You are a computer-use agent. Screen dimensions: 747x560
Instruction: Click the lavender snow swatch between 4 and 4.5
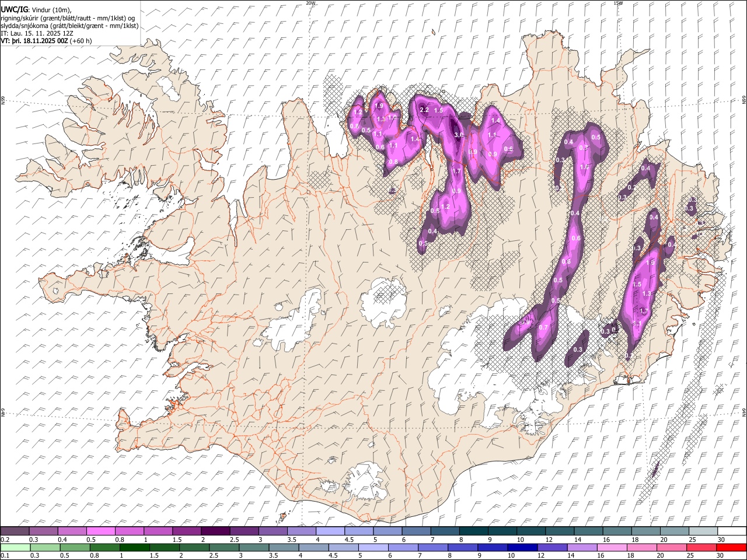[x=330, y=531]
